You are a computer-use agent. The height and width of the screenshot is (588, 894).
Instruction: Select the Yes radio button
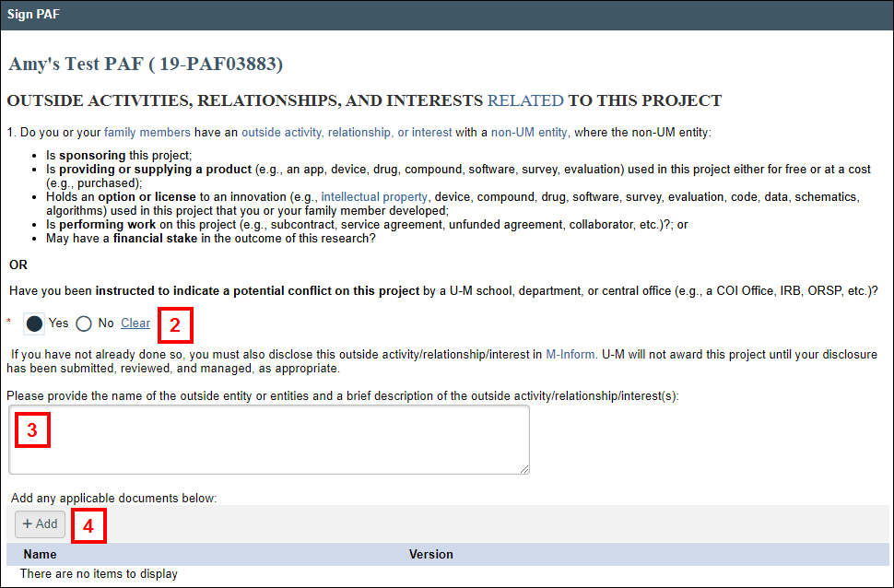click(34, 323)
